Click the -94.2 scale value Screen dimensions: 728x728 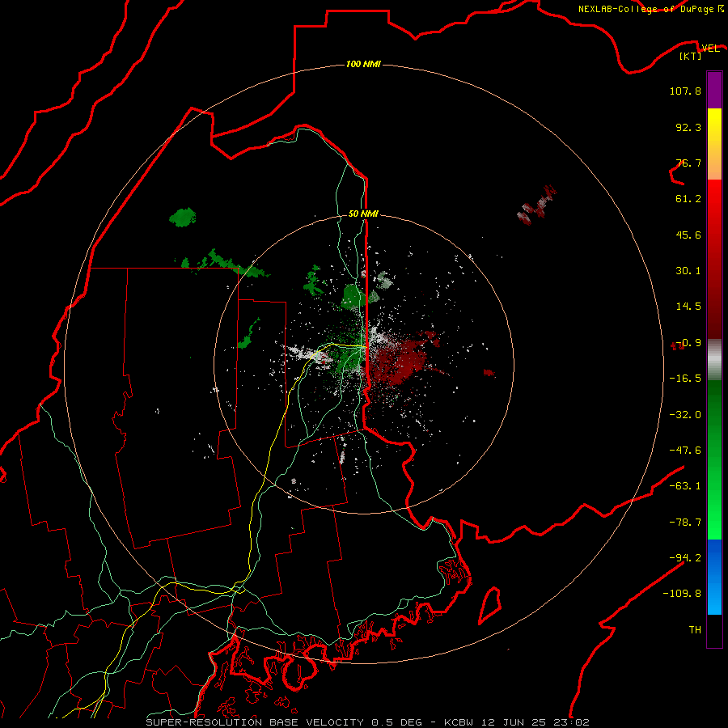point(685,557)
